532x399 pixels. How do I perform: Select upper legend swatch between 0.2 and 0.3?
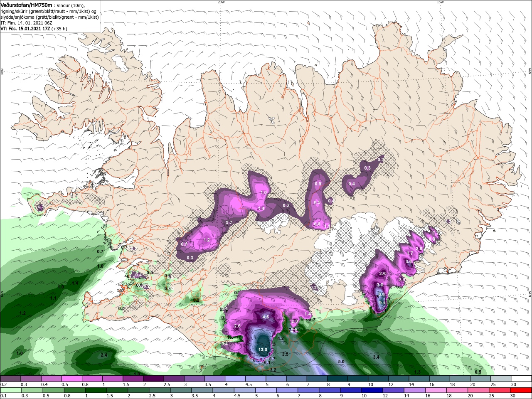10,379
